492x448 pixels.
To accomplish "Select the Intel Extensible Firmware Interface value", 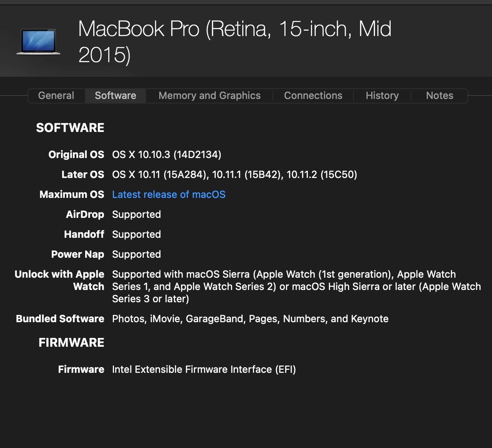I will [204, 369].
